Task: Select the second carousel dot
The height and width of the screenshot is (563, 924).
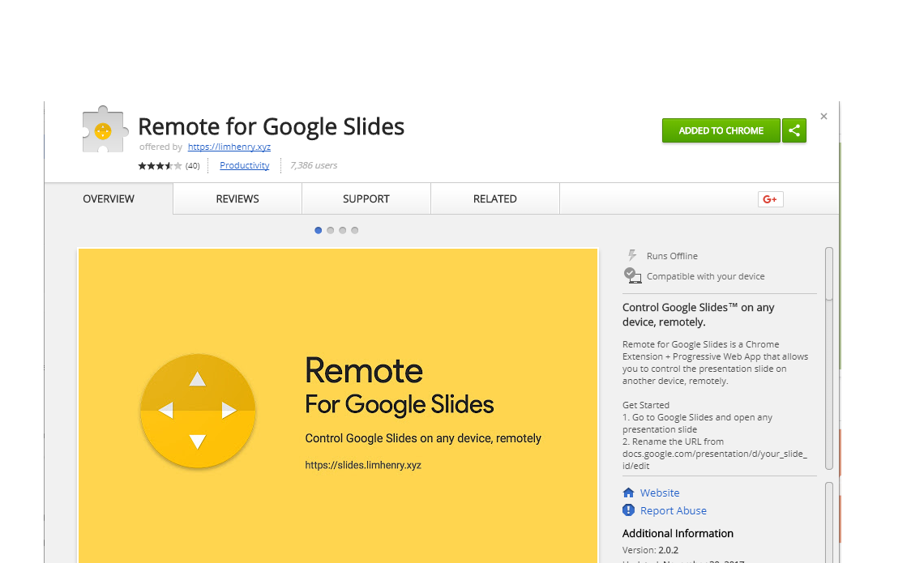Action: point(330,230)
